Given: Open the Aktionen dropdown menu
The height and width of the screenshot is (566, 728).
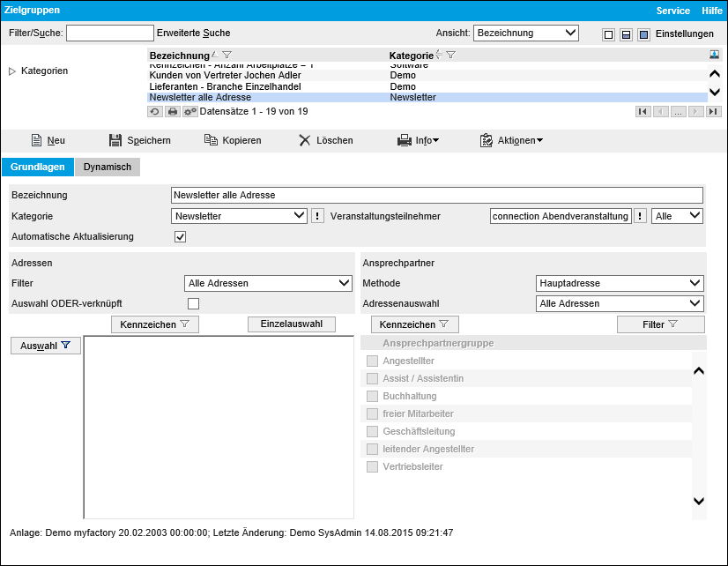Looking at the screenshot, I should pos(511,140).
